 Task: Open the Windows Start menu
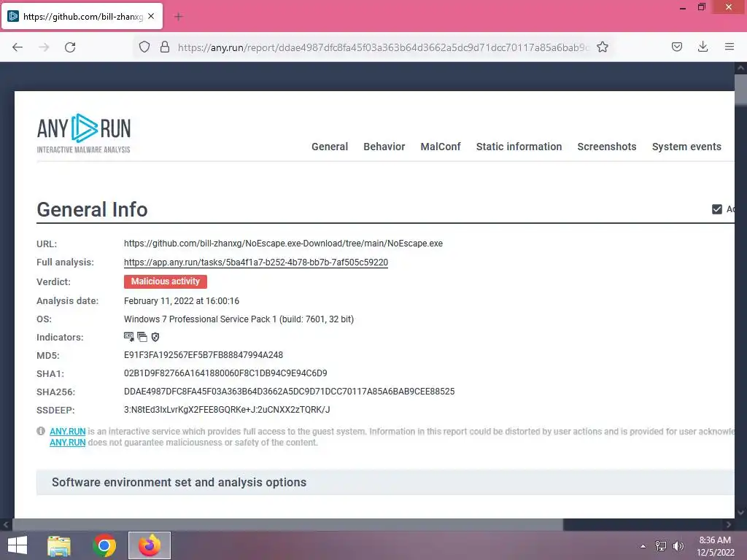point(18,545)
